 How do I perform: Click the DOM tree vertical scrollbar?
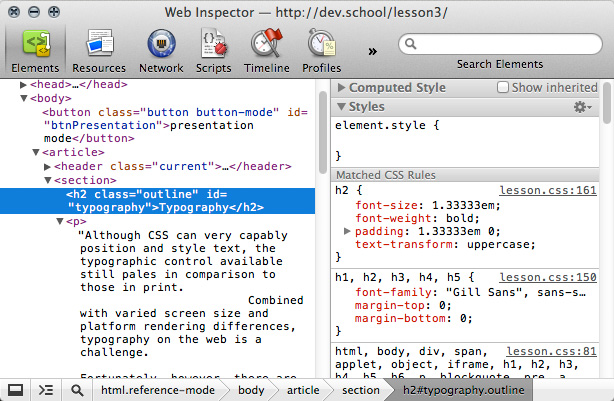tap(323, 132)
